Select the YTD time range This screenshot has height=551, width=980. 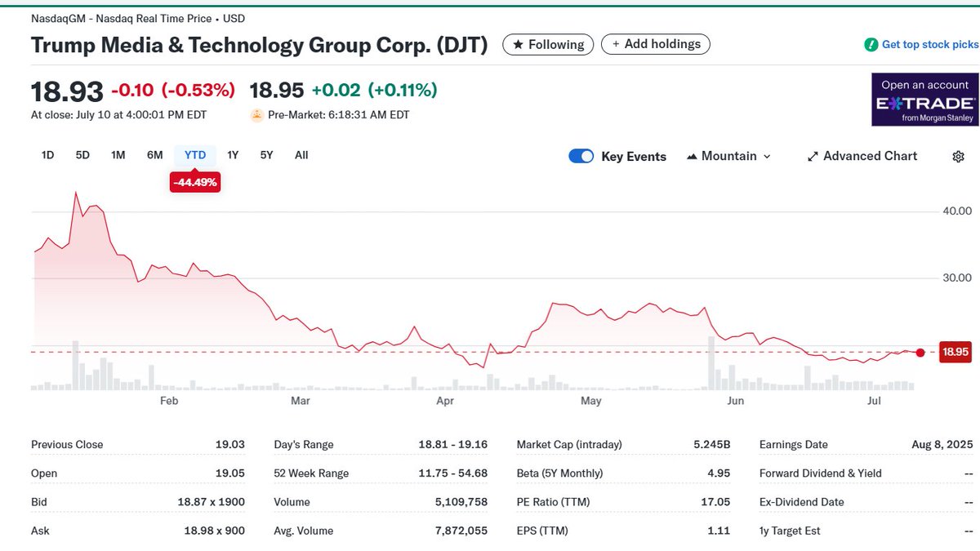[195, 155]
